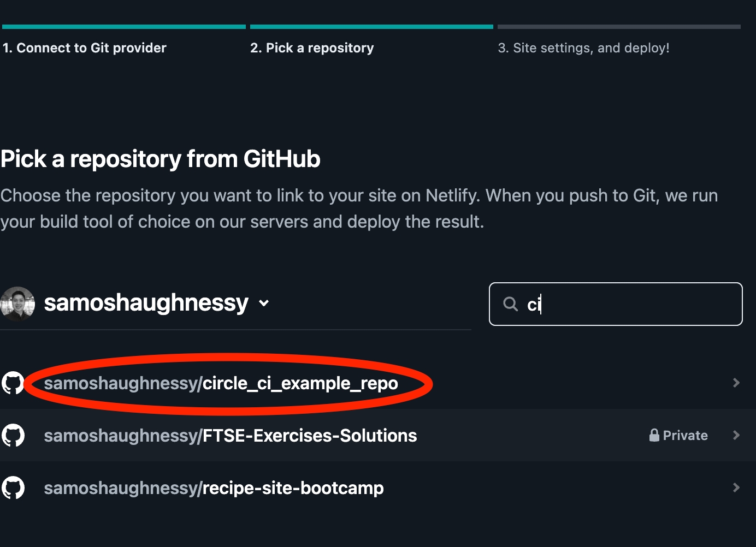The width and height of the screenshot is (756, 547).
Task: Select the Pick a repository step
Action: (312, 48)
